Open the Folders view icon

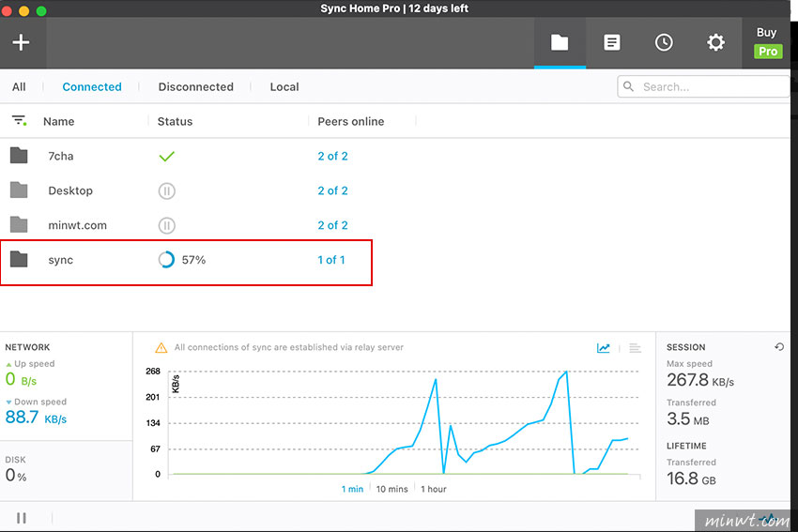(560, 42)
